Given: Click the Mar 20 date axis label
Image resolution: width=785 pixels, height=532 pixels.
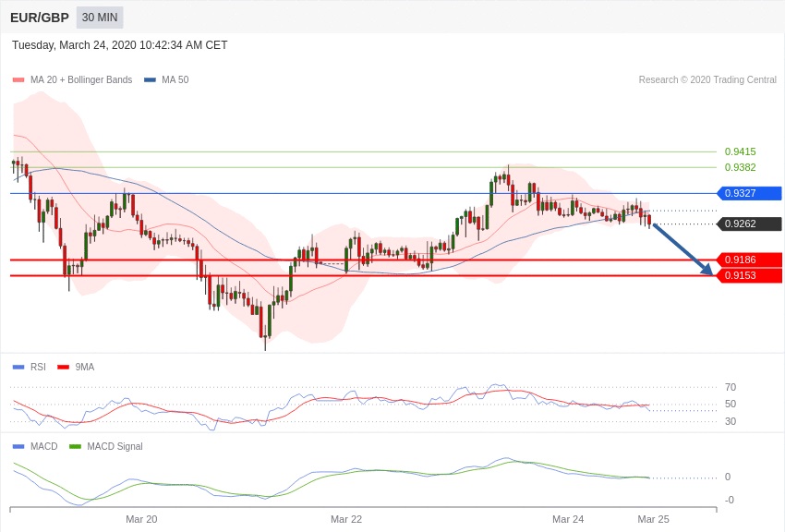Looking at the screenshot, I should [x=141, y=519].
